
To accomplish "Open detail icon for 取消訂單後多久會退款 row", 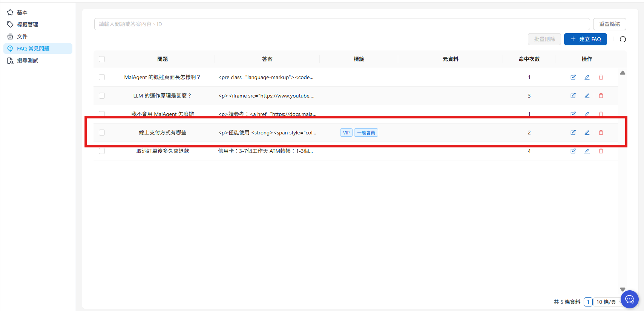I will point(573,151).
